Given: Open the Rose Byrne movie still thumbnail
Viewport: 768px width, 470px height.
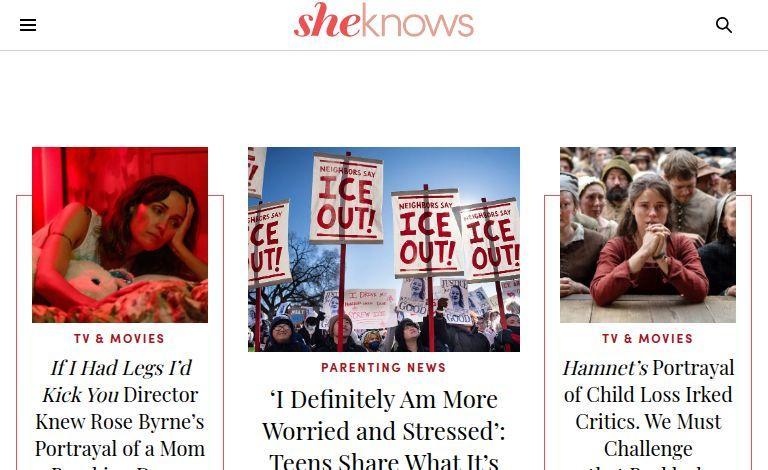Looking at the screenshot, I should pyautogui.click(x=120, y=235).
